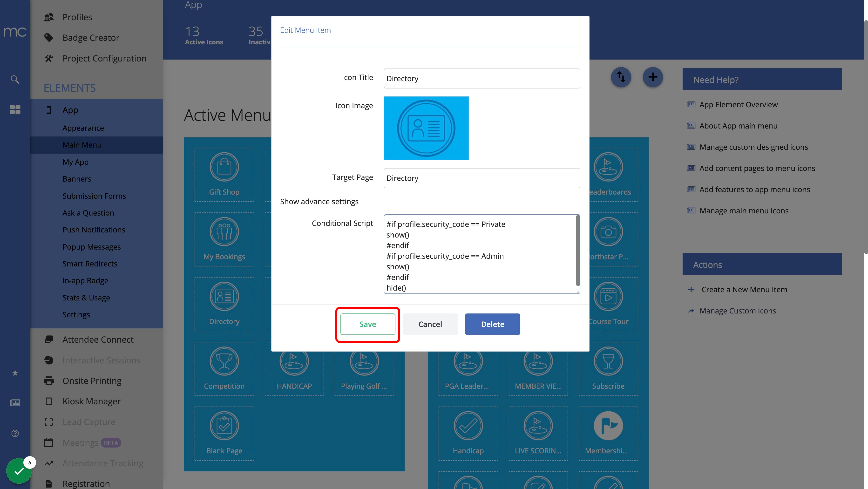The height and width of the screenshot is (489, 868).
Task: Open Attendee Connect section
Action: point(98,339)
